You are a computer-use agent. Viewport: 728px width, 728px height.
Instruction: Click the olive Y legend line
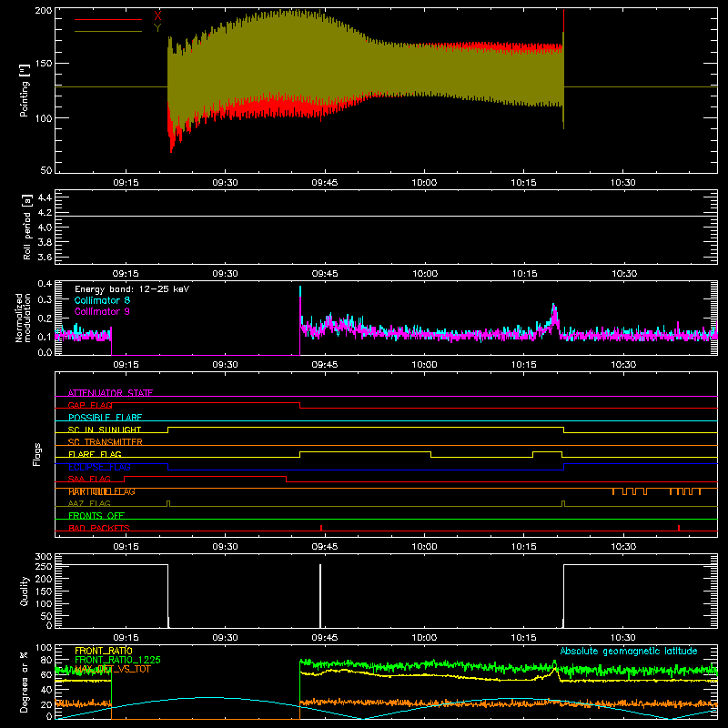107,31
